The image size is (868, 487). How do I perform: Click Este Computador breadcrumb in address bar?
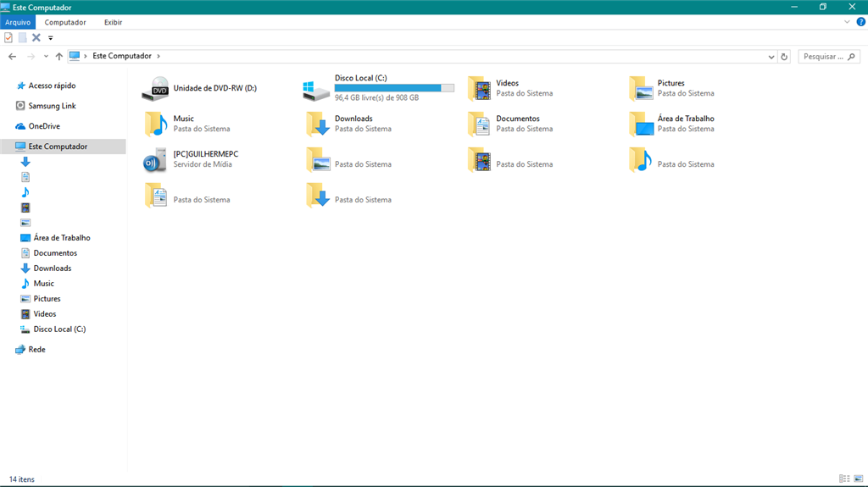pyautogui.click(x=122, y=56)
